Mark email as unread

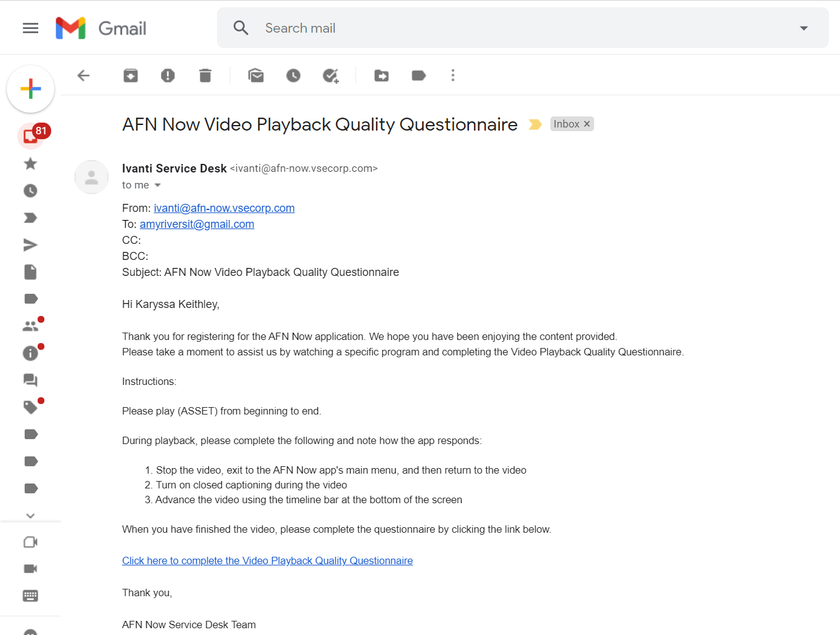(x=256, y=76)
